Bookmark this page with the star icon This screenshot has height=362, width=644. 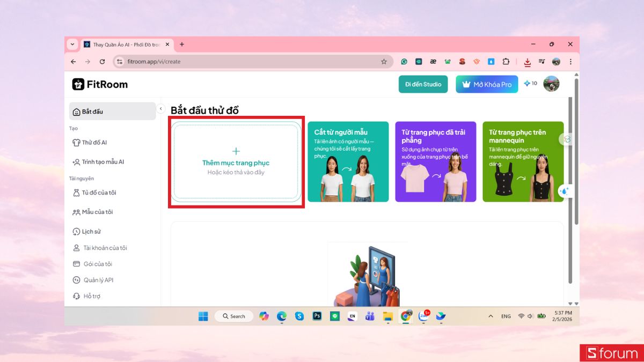(x=384, y=62)
